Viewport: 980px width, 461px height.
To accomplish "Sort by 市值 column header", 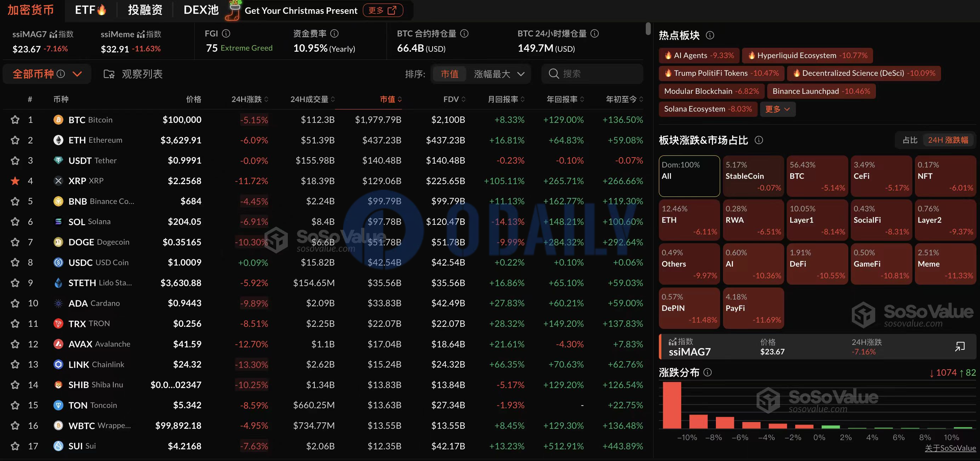I will point(391,99).
